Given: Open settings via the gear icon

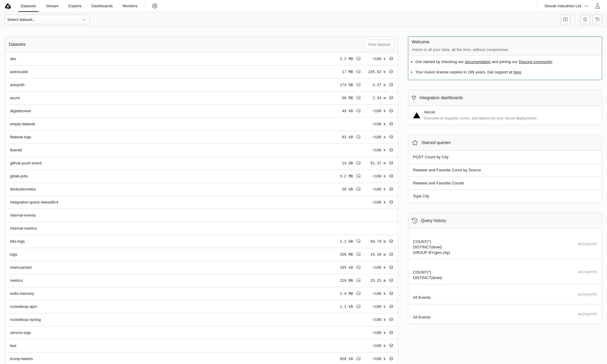Looking at the screenshot, I should point(155,6).
